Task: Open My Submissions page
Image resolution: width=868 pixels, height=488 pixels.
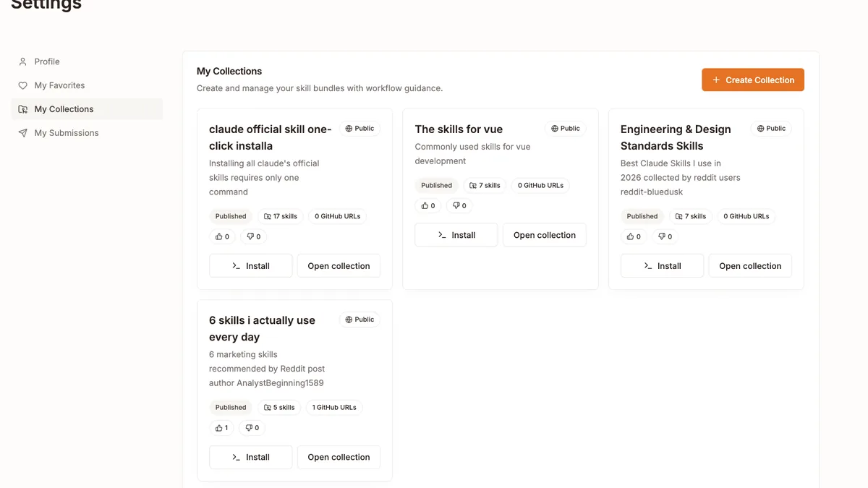Action: coord(66,133)
